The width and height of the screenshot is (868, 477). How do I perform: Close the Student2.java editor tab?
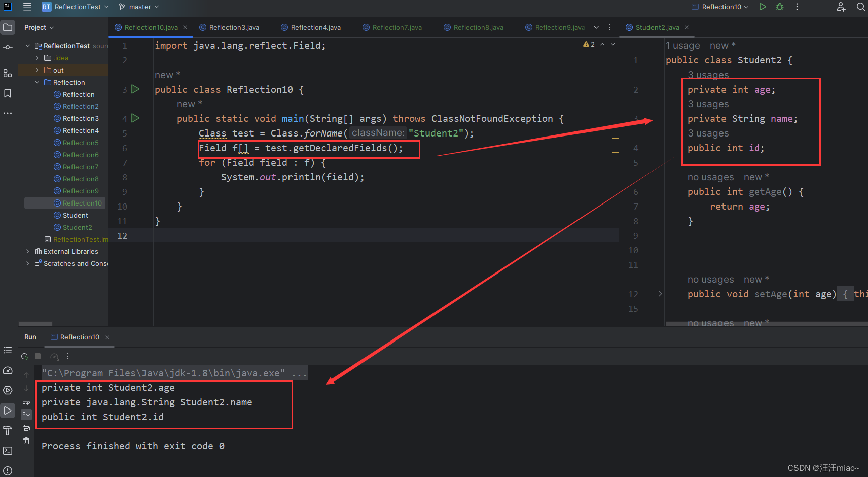[x=687, y=27]
